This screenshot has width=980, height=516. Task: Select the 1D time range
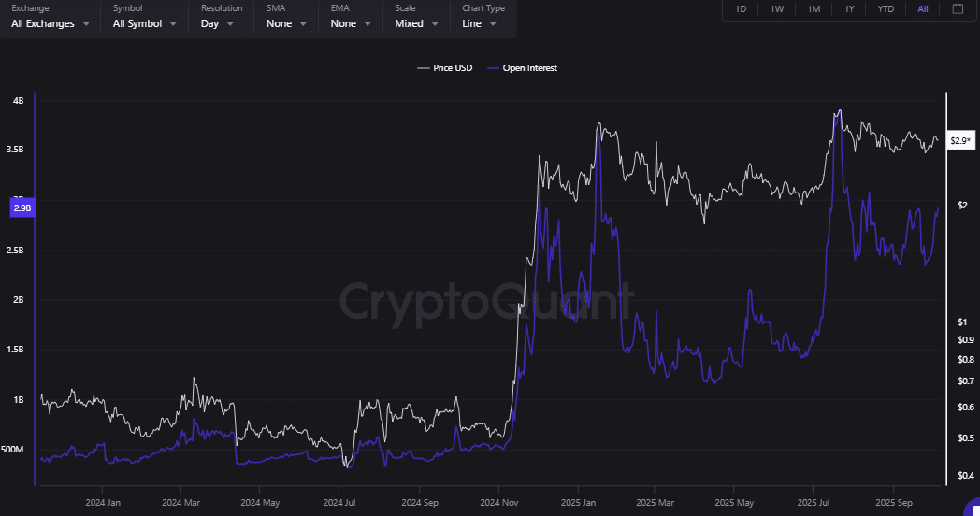pos(741,9)
